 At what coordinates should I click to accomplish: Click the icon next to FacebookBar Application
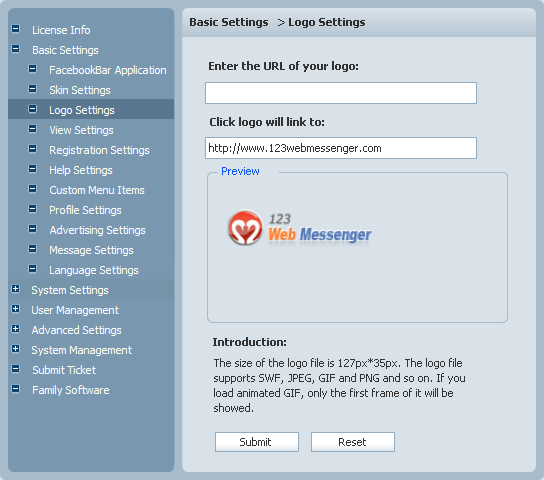(x=32, y=69)
